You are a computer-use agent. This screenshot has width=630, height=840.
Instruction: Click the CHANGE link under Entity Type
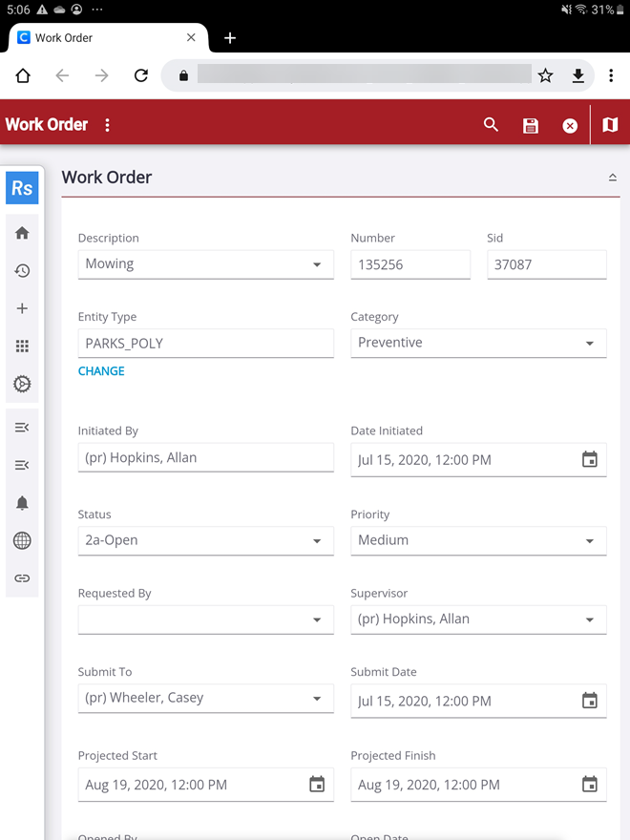(x=101, y=371)
